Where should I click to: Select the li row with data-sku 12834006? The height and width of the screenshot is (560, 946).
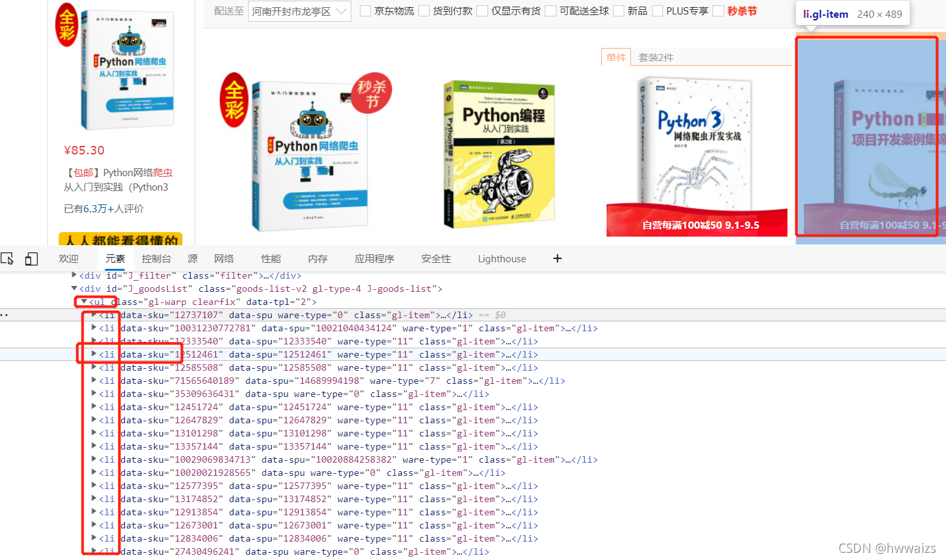[x=318, y=538]
